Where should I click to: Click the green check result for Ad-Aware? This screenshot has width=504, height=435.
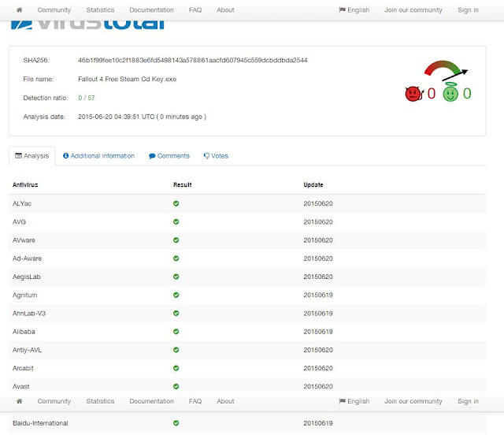click(x=176, y=258)
